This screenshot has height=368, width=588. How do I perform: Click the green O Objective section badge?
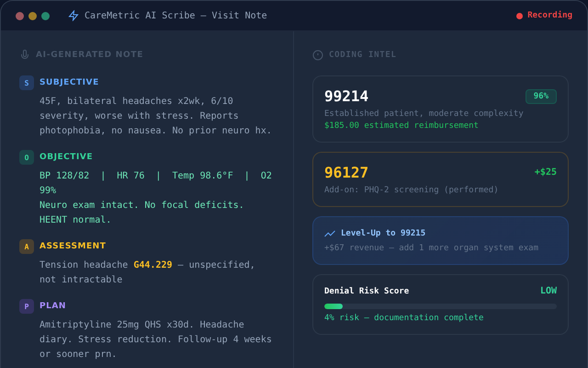[26, 157]
